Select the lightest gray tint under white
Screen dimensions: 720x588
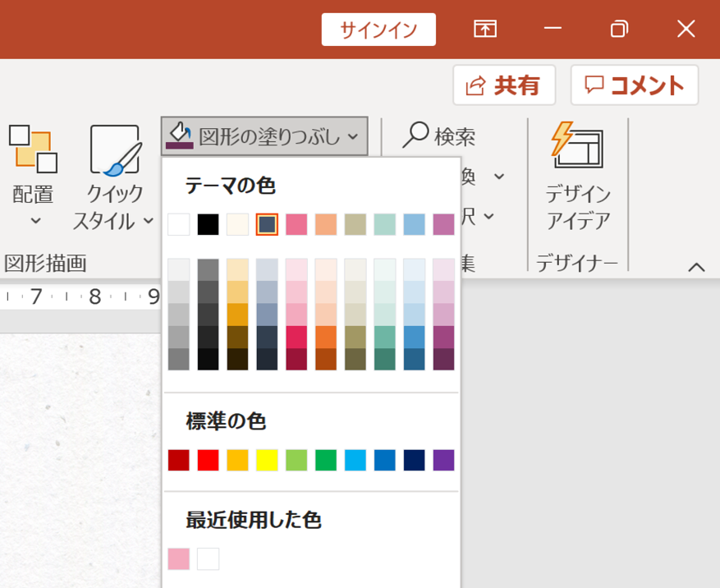[x=179, y=269]
